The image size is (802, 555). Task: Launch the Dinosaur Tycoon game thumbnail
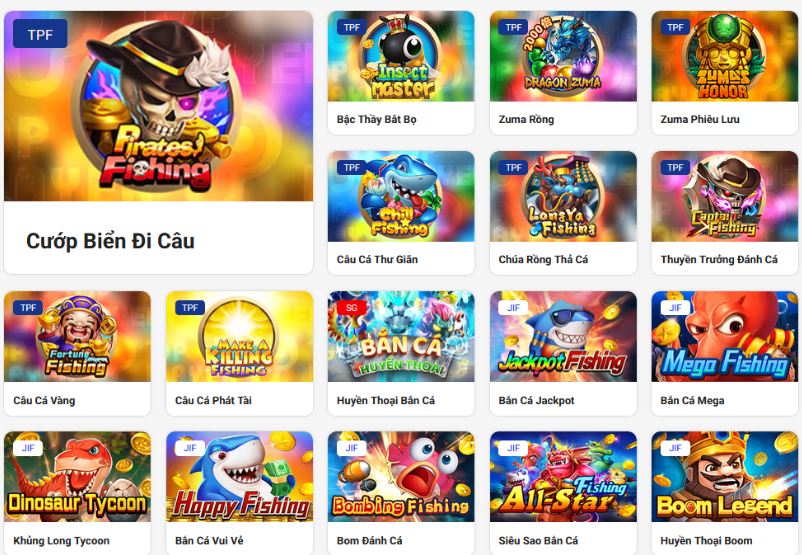point(77,477)
